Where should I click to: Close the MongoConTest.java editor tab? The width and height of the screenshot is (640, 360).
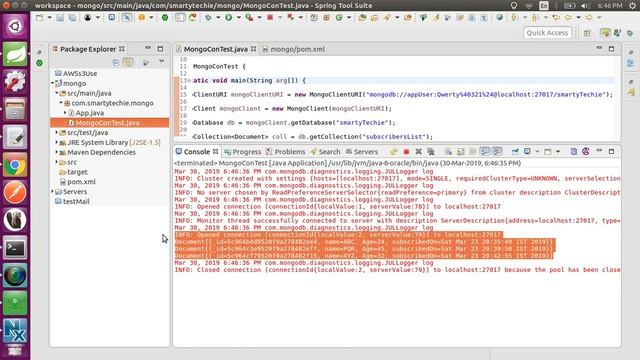pyautogui.click(x=253, y=49)
